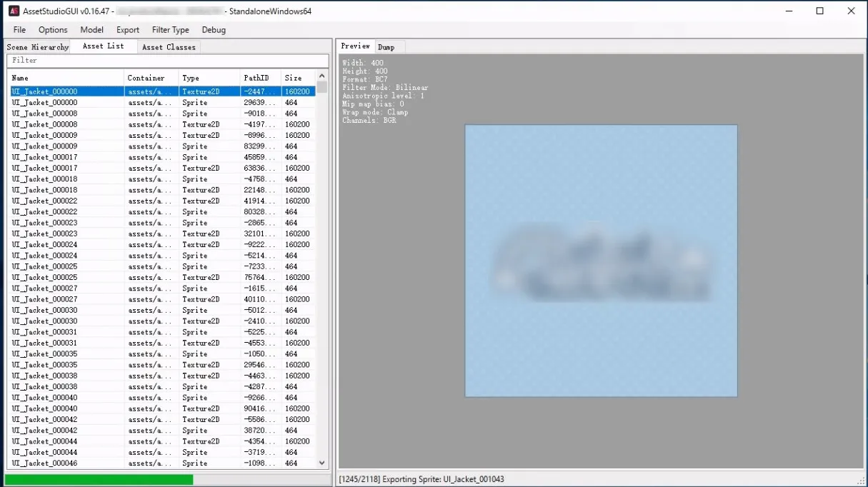Click the green export progress bar
The height and width of the screenshot is (487, 868).
pyautogui.click(x=99, y=479)
